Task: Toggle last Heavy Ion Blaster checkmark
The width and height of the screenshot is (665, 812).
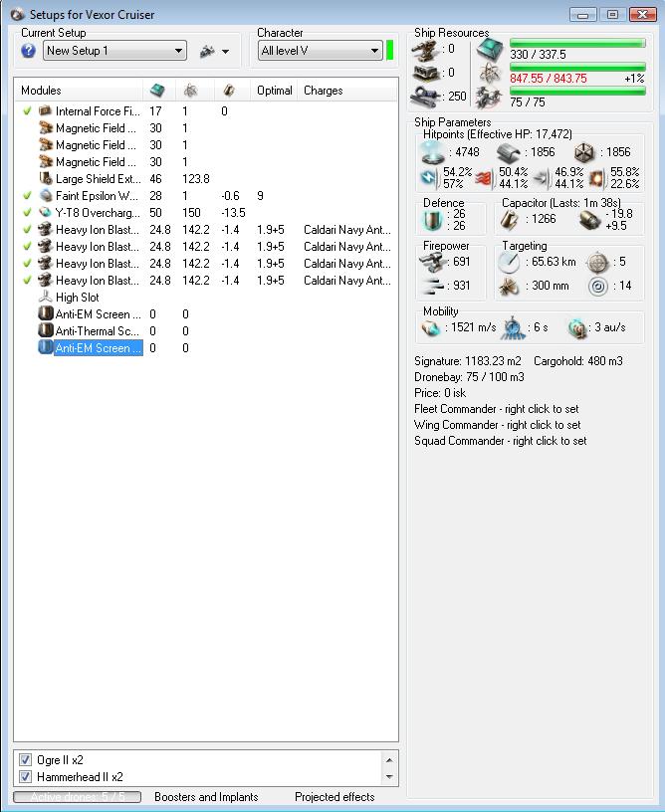Action: pos(28,281)
